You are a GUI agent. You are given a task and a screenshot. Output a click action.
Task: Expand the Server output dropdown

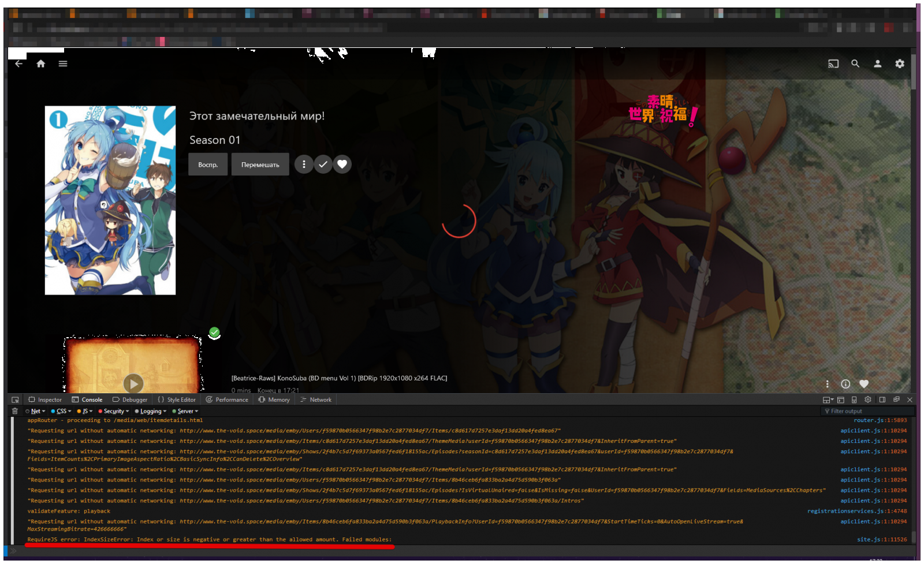pyautogui.click(x=184, y=410)
